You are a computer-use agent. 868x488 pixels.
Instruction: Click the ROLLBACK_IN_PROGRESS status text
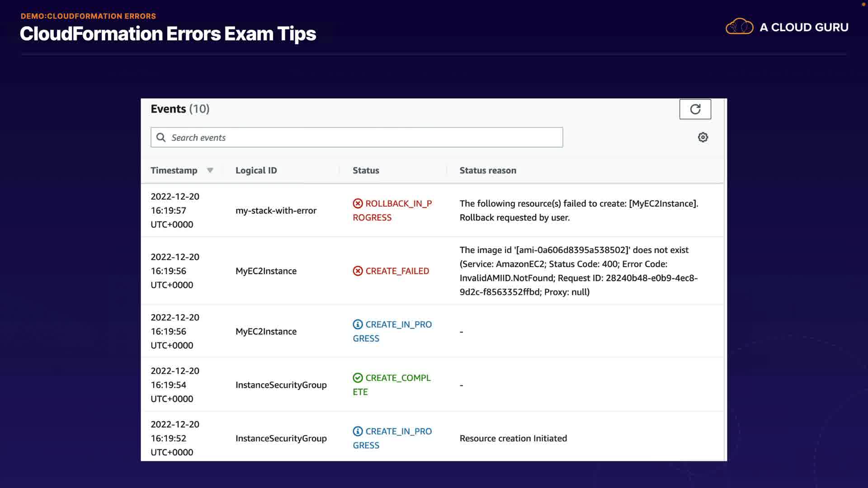point(398,204)
